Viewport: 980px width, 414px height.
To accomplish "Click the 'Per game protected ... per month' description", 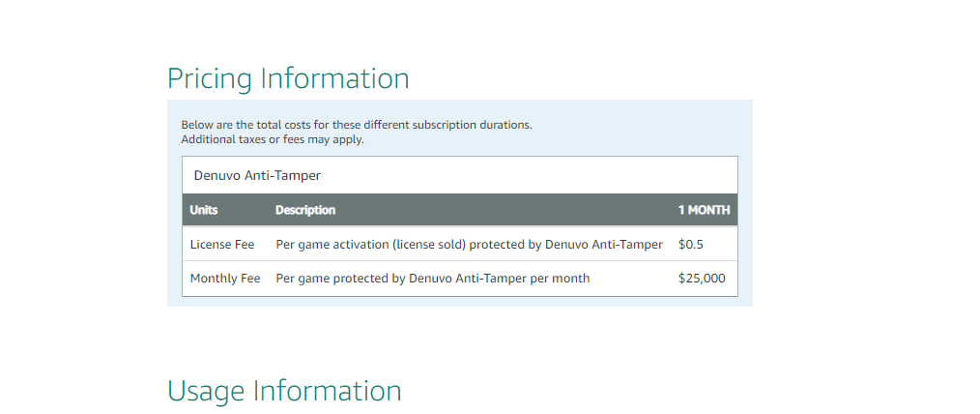I will coord(433,279).
